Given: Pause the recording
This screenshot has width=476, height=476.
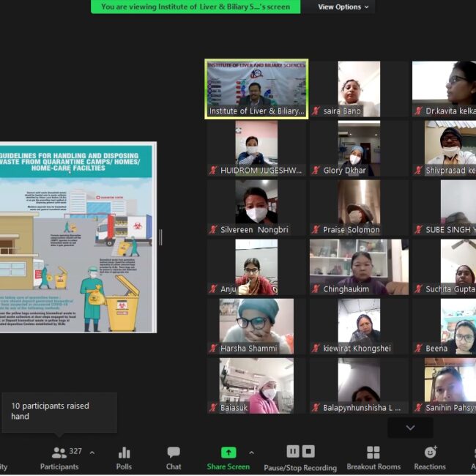Looking at the screenshot, I should tap(292, 451).
